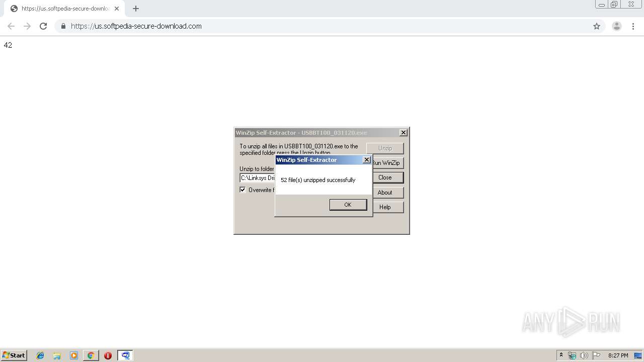View site information lock icon
Screen dimensions: 644x362
pos(63,26)
